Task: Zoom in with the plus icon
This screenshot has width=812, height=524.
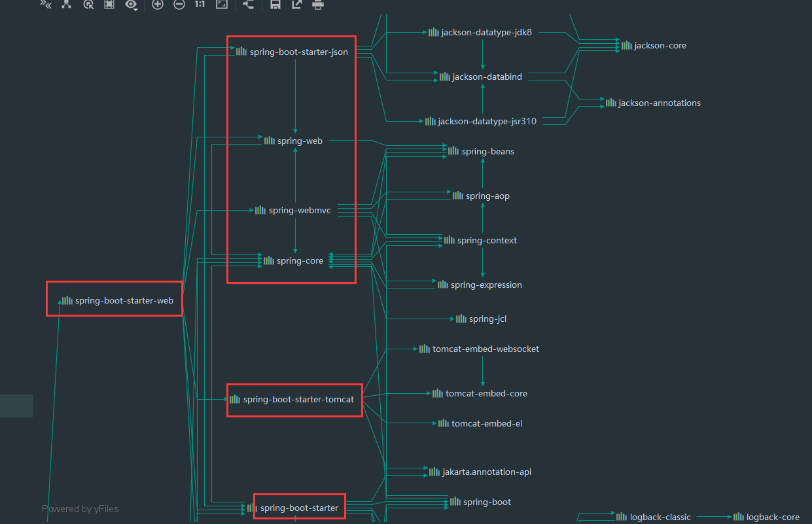Action: [158, 5]
